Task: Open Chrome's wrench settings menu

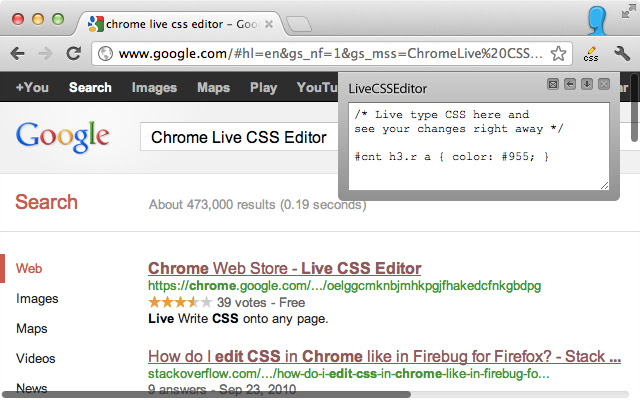Action: point(621,53)
